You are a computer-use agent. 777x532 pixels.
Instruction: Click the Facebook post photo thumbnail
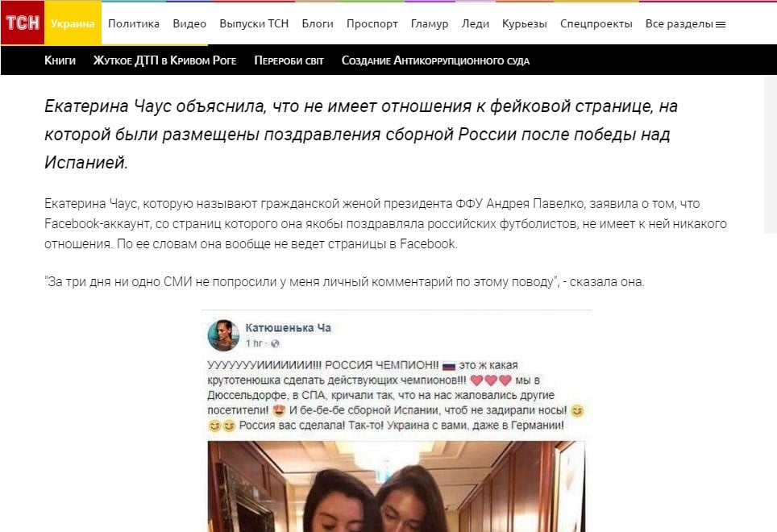tap(396, 486)
